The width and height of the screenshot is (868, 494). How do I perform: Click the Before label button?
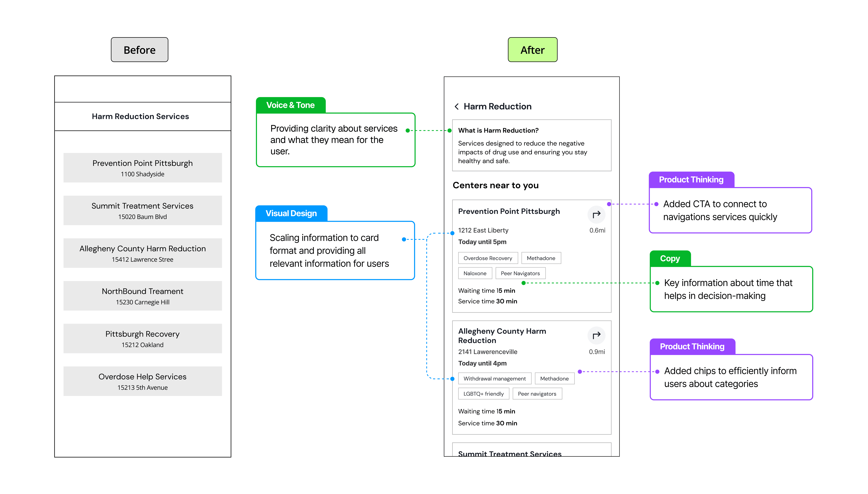[x=139, y=50]
